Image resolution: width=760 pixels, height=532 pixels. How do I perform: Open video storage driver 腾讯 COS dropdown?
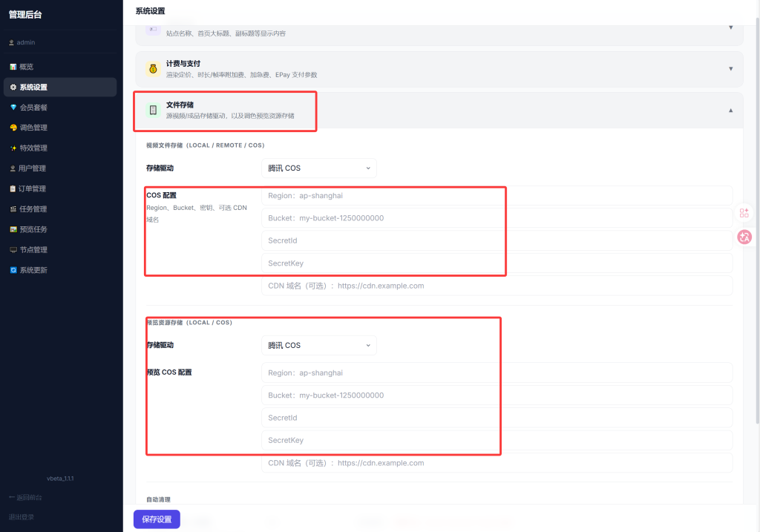318,168
